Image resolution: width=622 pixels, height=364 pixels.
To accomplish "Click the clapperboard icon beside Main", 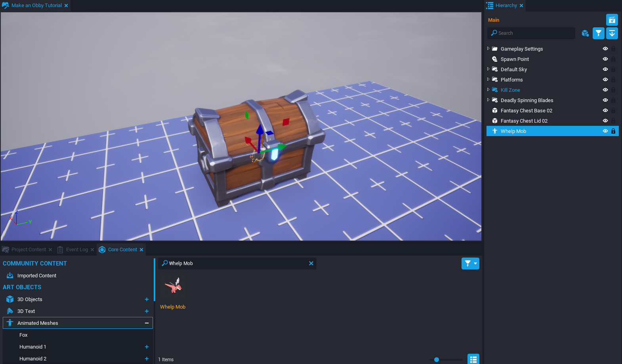I will [x=612, y=20].
